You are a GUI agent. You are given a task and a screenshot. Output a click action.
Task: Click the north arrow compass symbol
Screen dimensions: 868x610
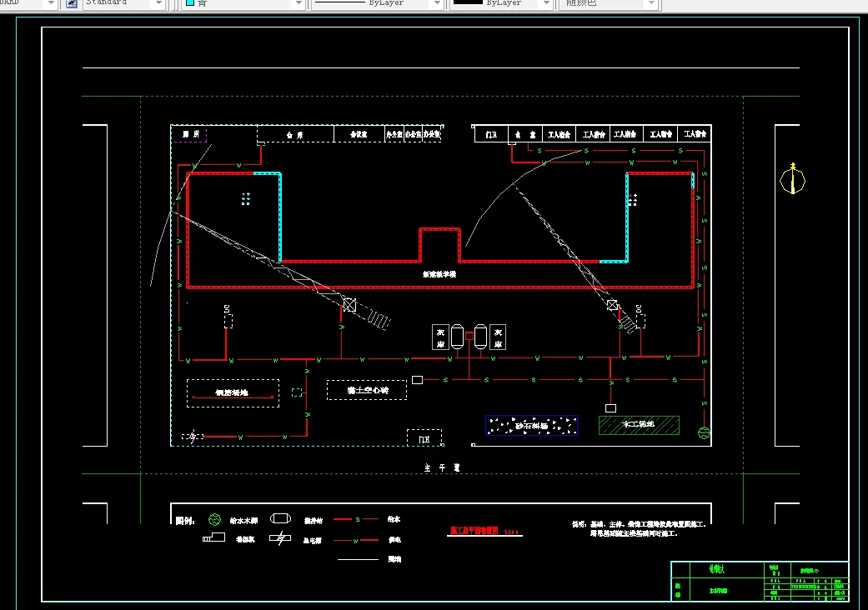coord(792,178)
